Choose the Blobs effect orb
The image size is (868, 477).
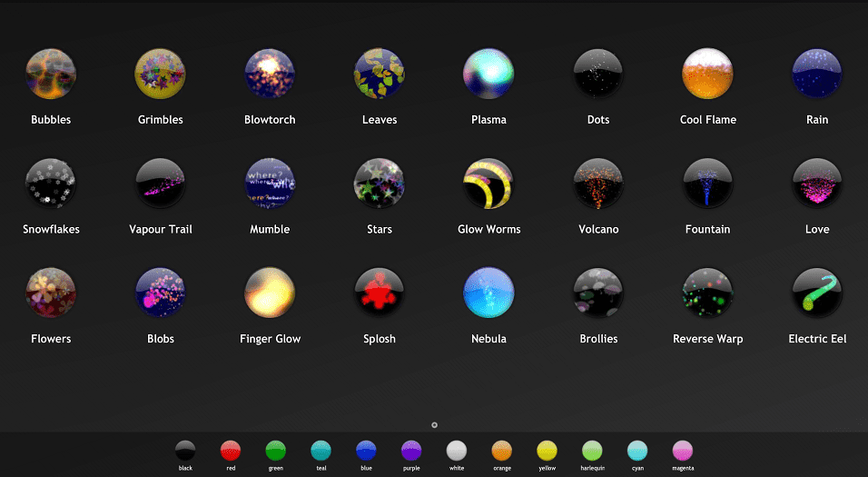point(160,293)
